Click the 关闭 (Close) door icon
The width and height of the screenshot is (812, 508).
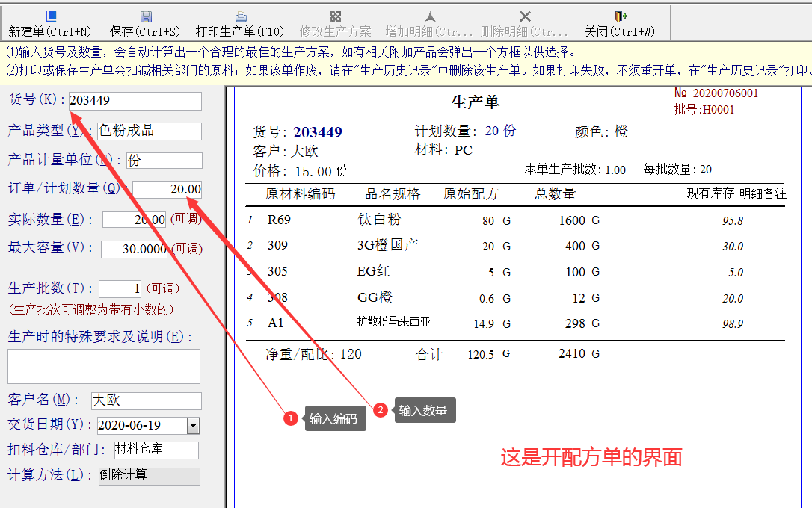click(619, 16)
